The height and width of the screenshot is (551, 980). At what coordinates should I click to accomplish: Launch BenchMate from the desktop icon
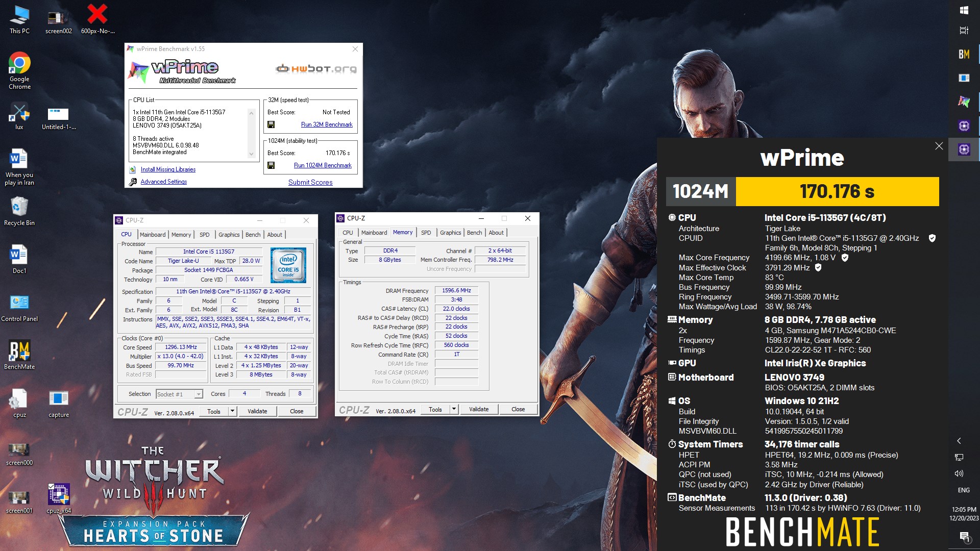pos(19,355)
